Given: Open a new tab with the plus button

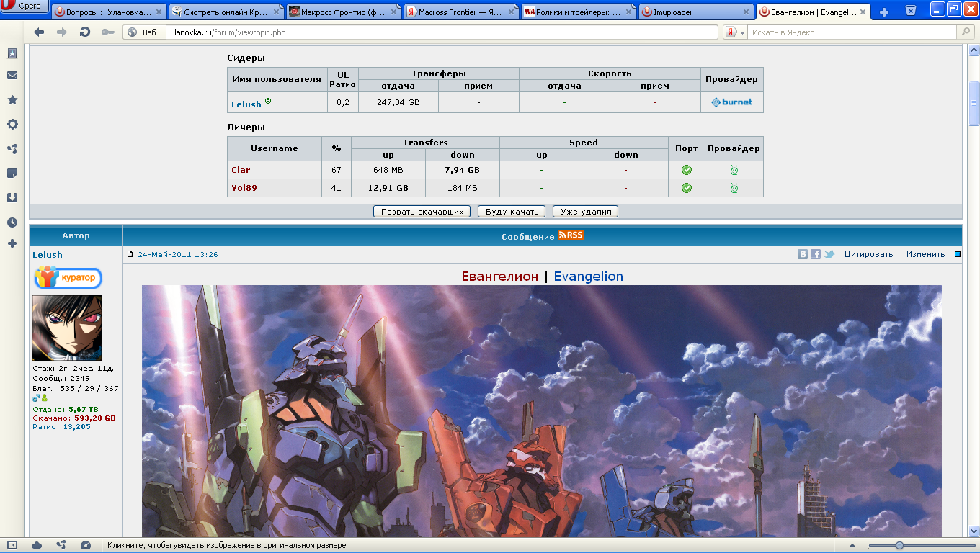Looking at the screenshot, I should 884,12.
